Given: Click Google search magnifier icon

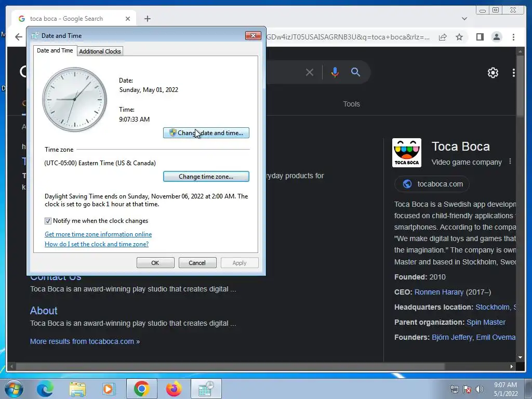Looking at the screenshot, I should point(355,72).
